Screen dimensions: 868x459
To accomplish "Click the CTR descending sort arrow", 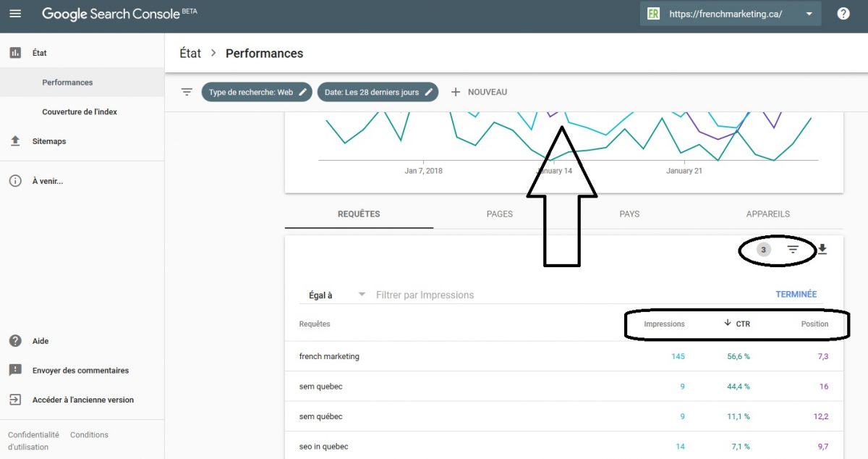I will coord(728,323).
